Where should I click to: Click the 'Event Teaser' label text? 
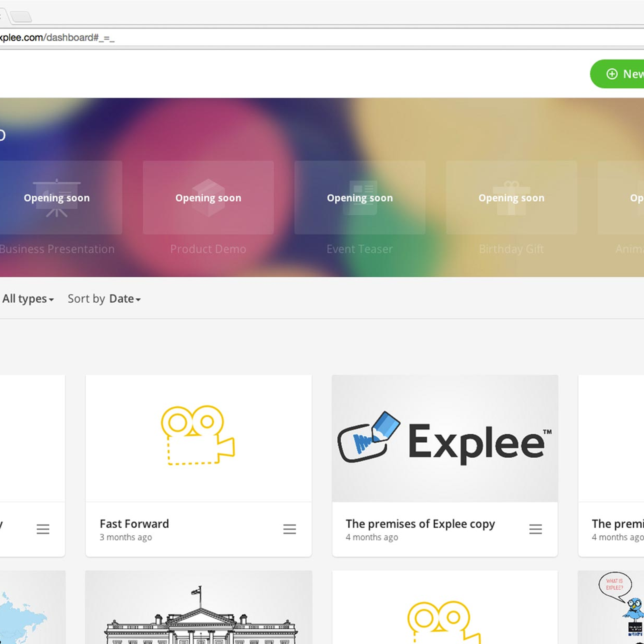(x=360, y=249)
